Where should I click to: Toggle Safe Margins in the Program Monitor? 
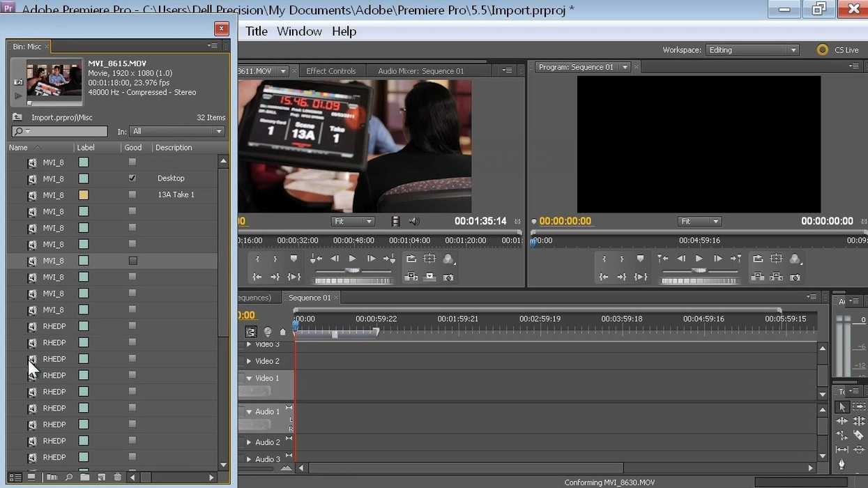(x=776, y=259)
